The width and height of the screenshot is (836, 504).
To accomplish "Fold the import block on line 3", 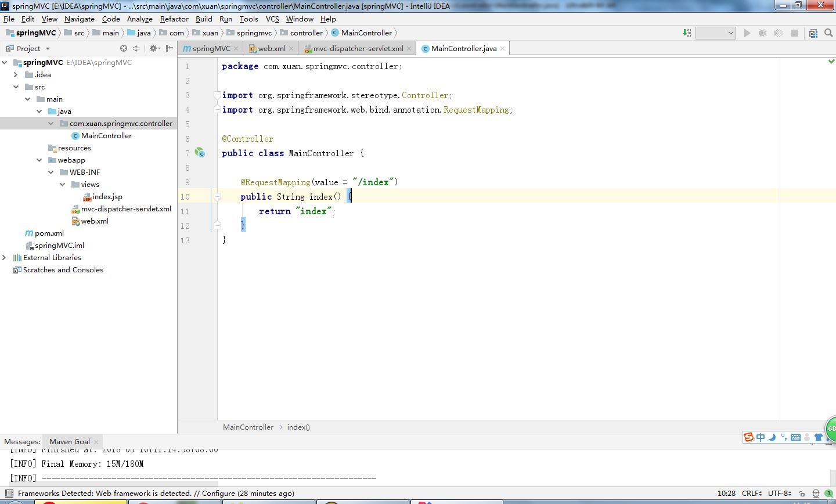I will point(217,95).
